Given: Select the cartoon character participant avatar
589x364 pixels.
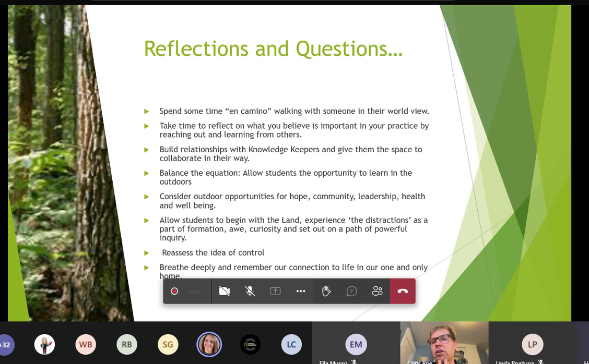Looking at the screenshot, I should coord(45,345).
